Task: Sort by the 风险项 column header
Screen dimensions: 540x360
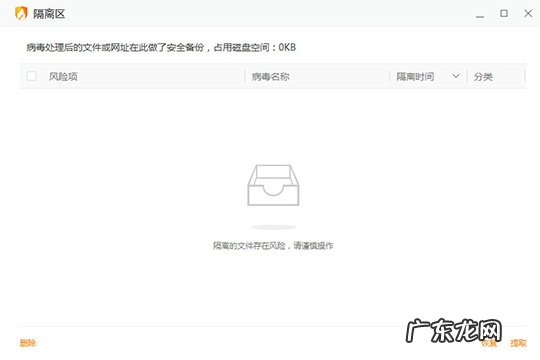Action: coord(63,76)
